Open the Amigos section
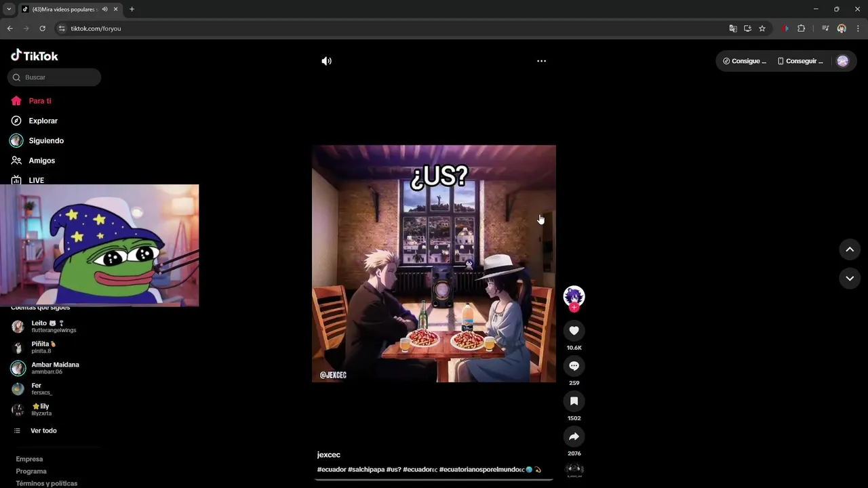 [x=33, y=161]
